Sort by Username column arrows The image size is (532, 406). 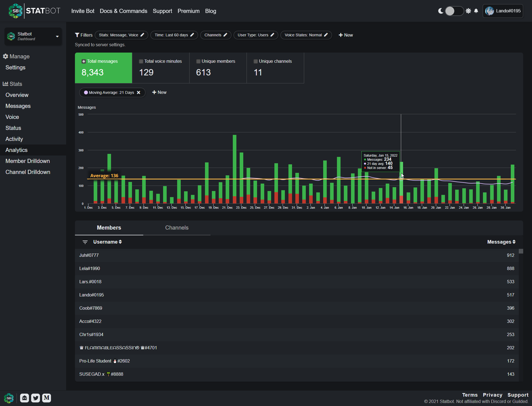[x=120, y=242]
